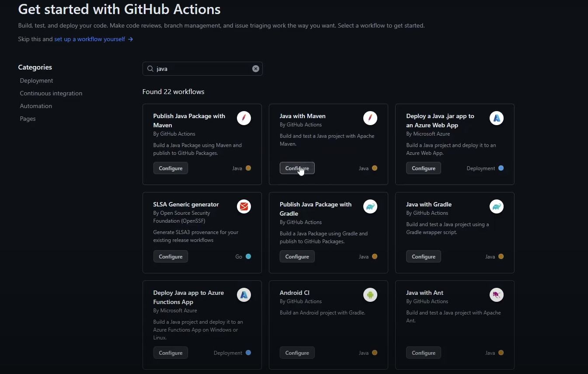The image size is (588, 374).
Task: Click the Ant logo on Java with Ant card
Action: [497, 295]
